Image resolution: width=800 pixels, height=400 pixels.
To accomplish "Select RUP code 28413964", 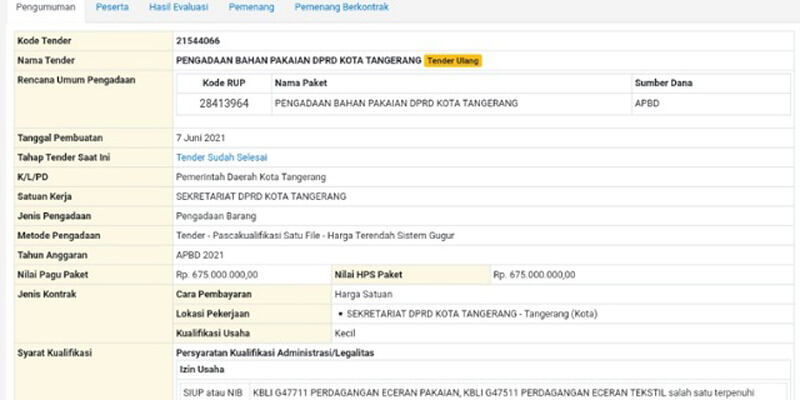I will (x=224, y=104).
